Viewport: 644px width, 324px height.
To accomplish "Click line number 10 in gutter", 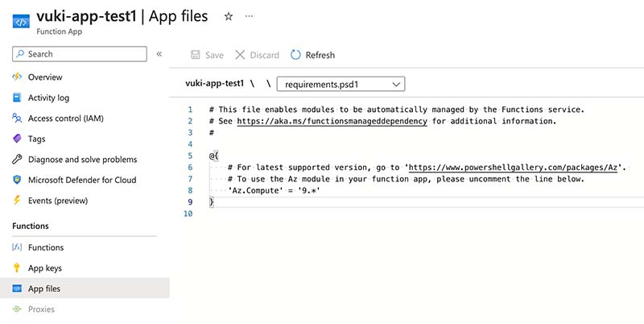I will [188, 214].
